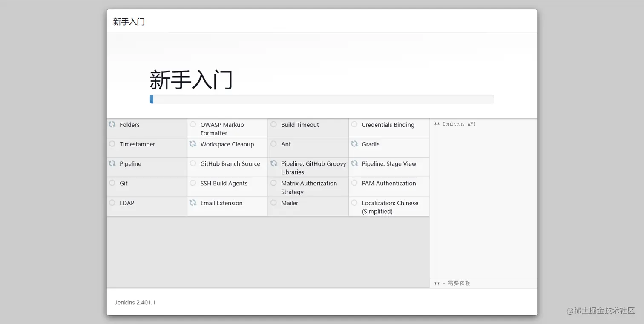Image resolution: width=644 pixels, height=324 pixels.
Task: Select the Ant plugin name
Action: coord(286,144)
